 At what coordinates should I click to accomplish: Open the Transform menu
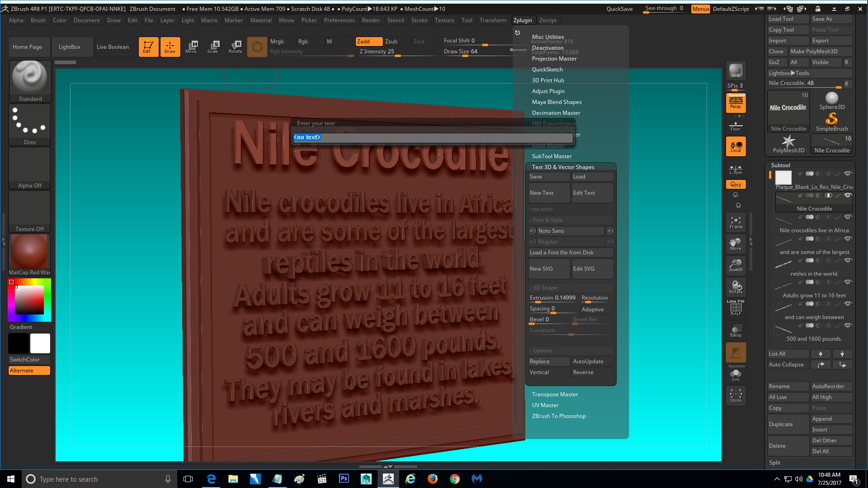point(493,20)
